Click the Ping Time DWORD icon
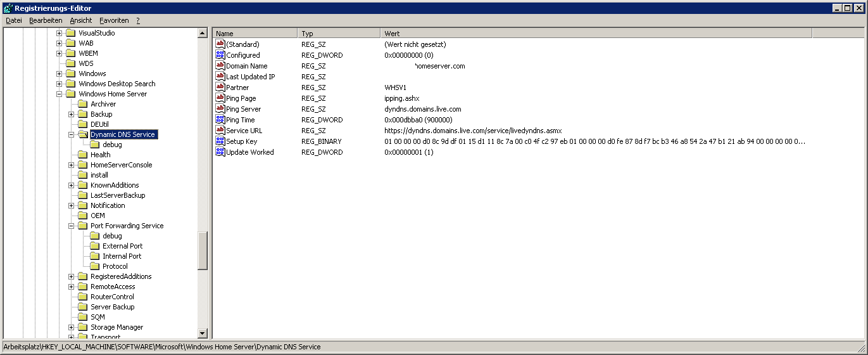This screenshot has width=868, height=355. pyautogui.click(x=220, y=120)
